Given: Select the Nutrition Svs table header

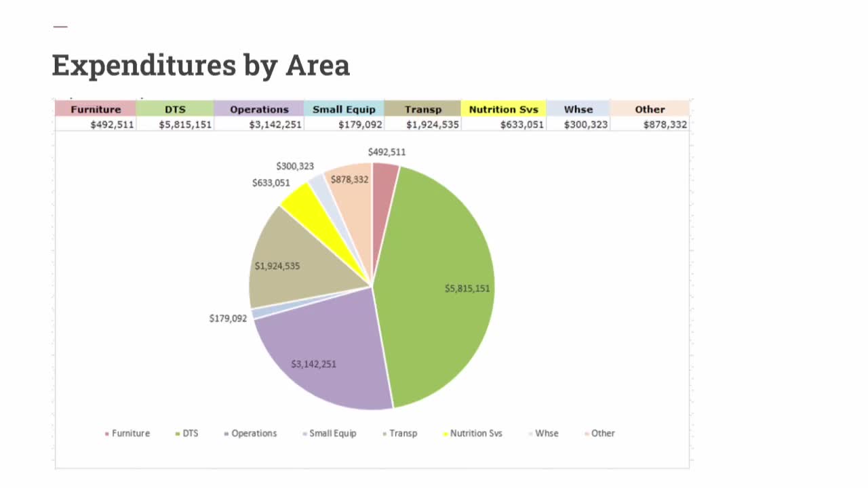Looking at the screenshot, I should tap(504, 109).
